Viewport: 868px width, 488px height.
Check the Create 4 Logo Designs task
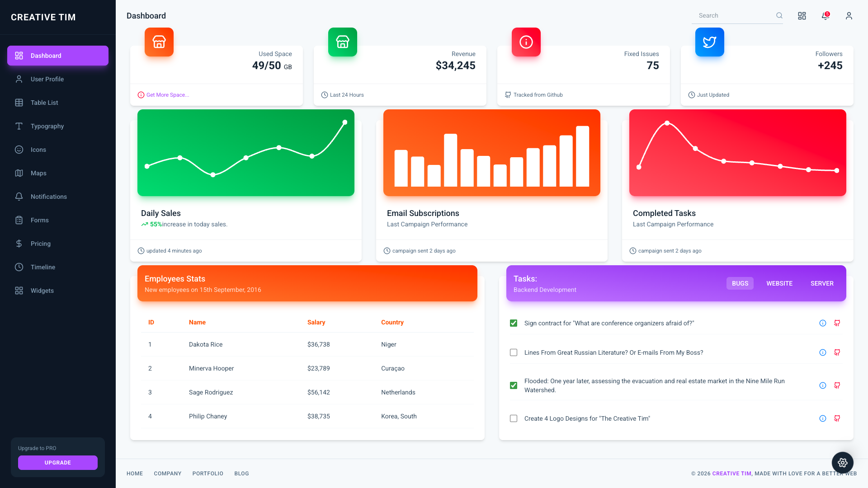pos(514,418)
